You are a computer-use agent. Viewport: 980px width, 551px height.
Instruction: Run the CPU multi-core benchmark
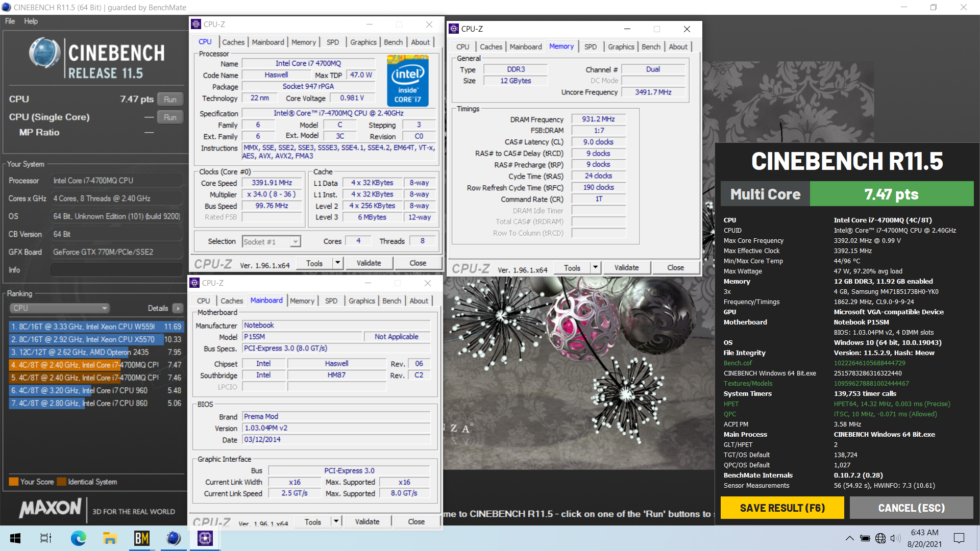click(x=170, y=99)
